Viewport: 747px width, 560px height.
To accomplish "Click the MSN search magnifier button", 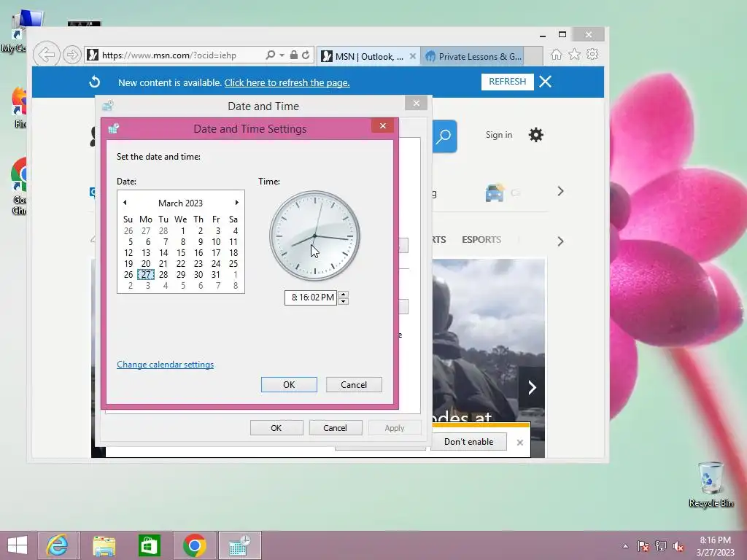I will [444, 136].
